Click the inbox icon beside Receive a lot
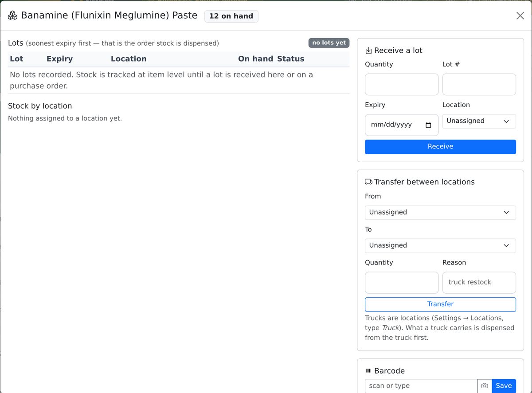The height and width of the screenshot is (393, 532). pyautogui.click(x=368, y=51)
